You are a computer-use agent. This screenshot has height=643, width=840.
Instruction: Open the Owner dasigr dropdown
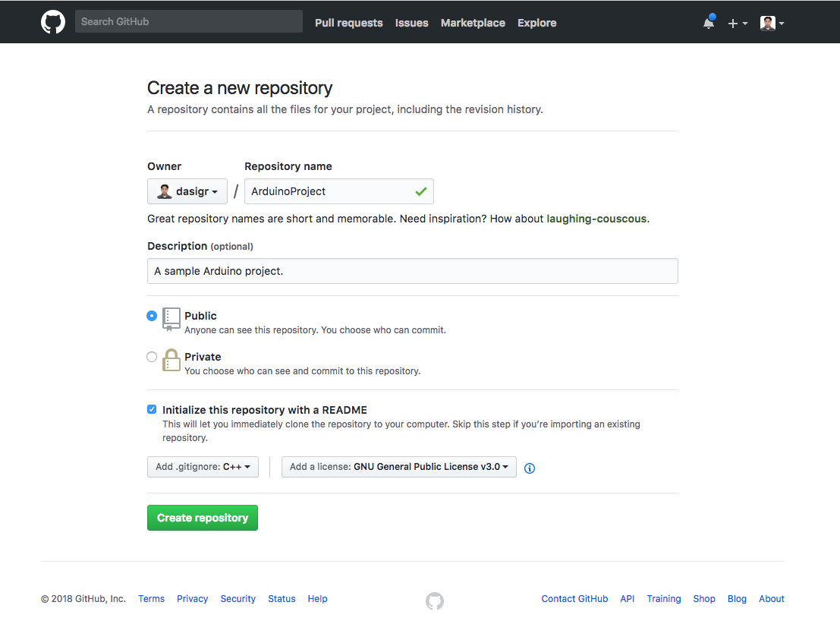(187, 191)
